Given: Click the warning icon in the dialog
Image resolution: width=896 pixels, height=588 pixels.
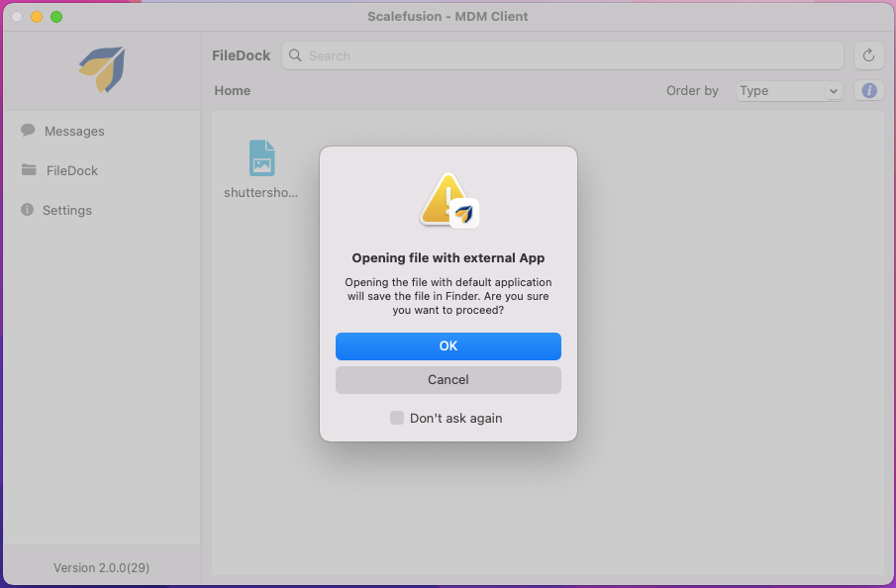Looking at the screenshot, I should point(448,200).
